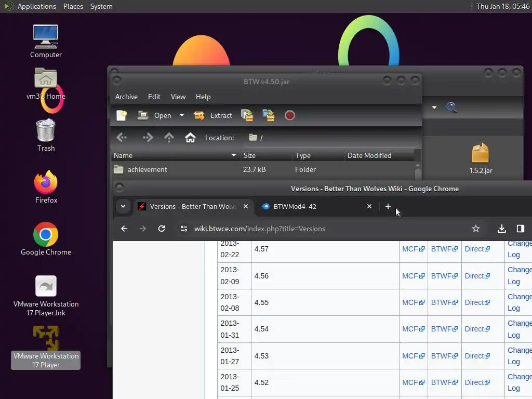Click the Chrome back arrow
This screenshot has height=399, width=532.
click(124, 229)
